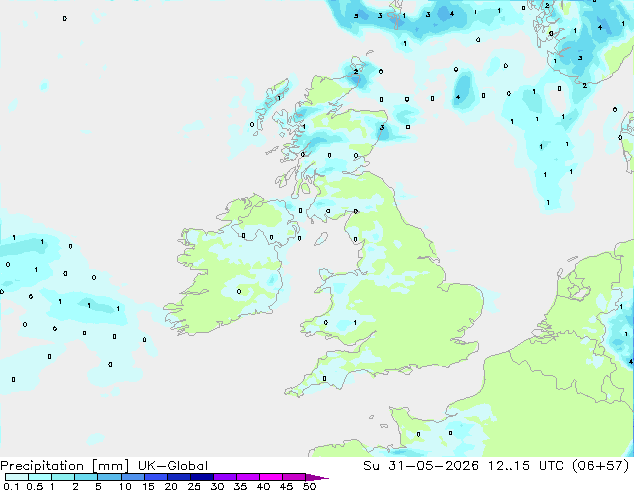
Task: Click the legend scale label '50'
Action: (309, 486)
